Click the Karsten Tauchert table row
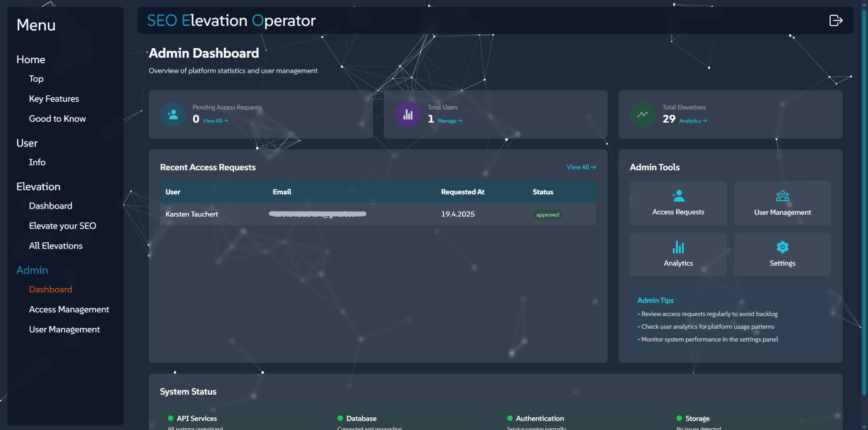Screen dimensions: 868x430 (x=378, y=214)
